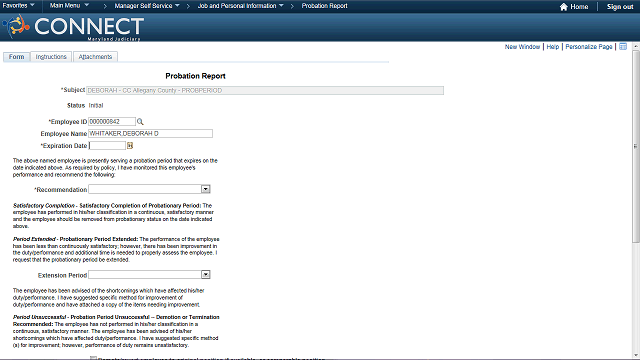The image size is (640, 360).
Task: Switch to the Instructions tab
Action: coord(51,57)
